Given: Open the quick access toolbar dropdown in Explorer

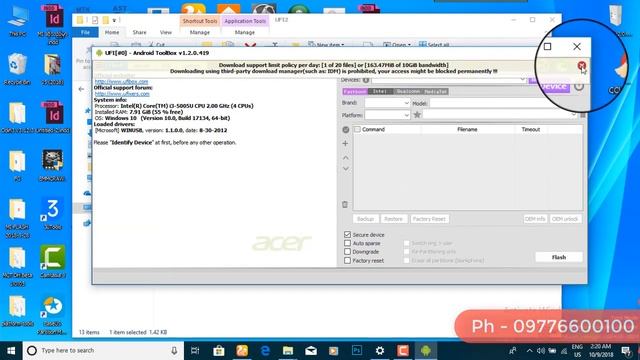Looking at the screenshot, I should point(115,20).
